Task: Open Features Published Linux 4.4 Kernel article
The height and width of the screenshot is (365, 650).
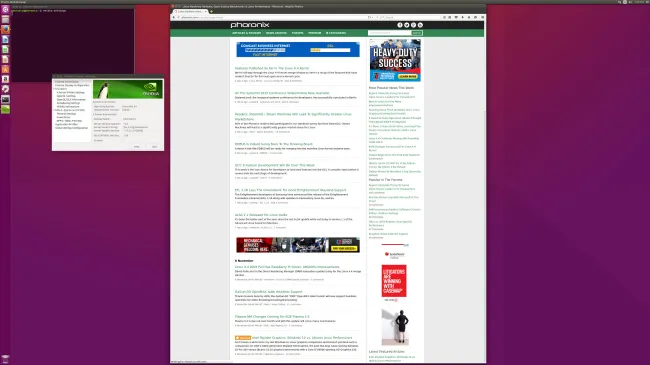Action: 272,68
